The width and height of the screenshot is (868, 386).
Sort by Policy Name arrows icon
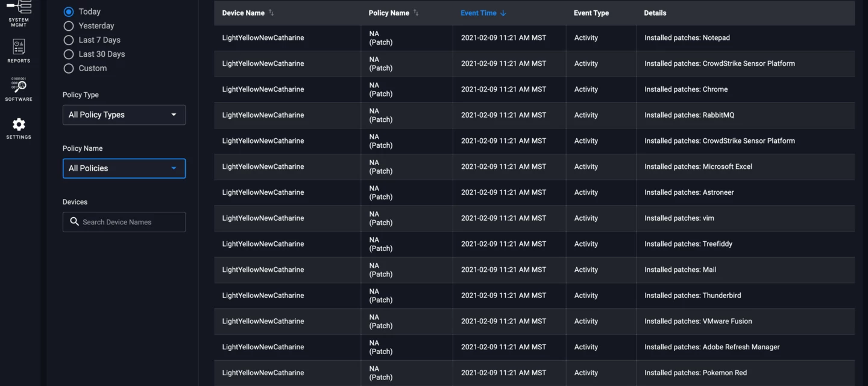(x=416, y=13)
